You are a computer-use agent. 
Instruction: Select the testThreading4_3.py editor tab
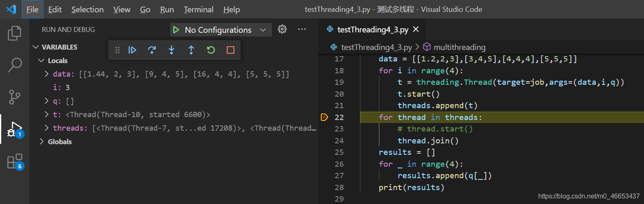pyautogui.click(x=373, y=29)
